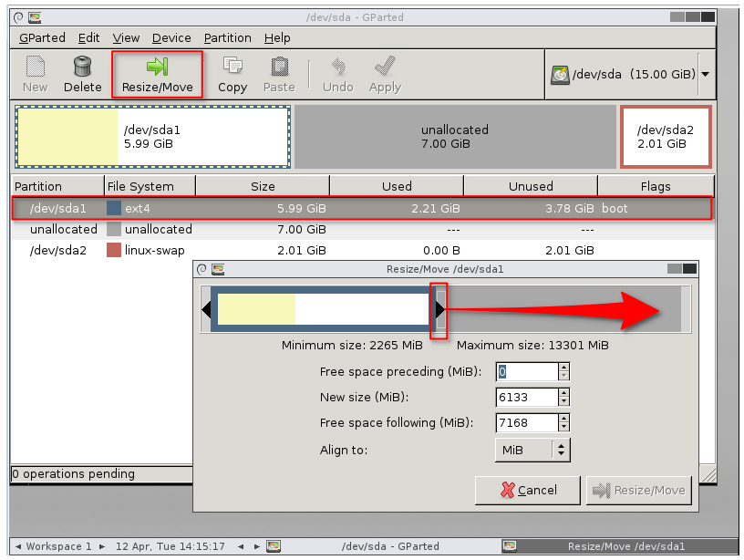Image resolution: width=744 pixels, height=560 pixels.
Task: Click the Unused column header
Action: (x=531, y=186)
